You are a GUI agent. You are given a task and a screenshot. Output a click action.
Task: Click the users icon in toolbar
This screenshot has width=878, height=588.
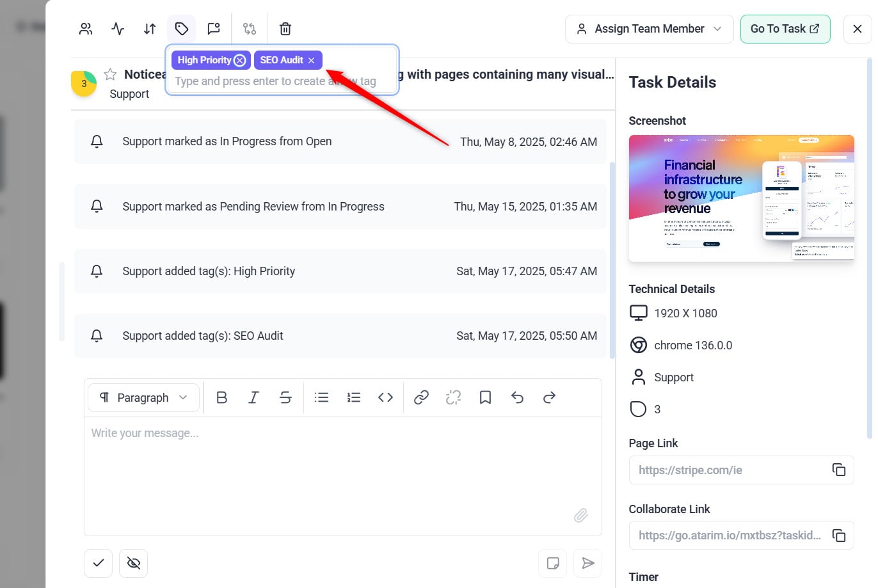[x=86, y=29]
